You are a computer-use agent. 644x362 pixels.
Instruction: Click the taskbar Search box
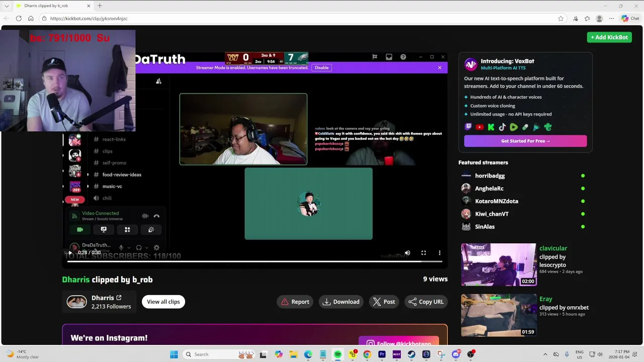point(219,354)
